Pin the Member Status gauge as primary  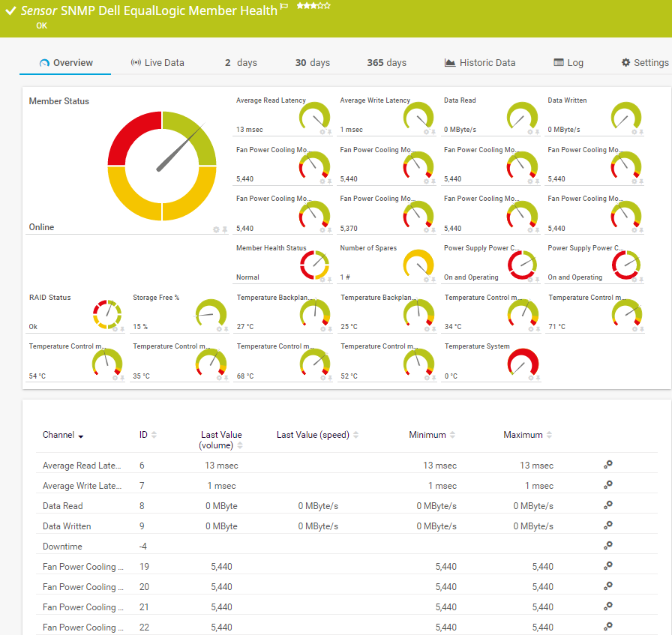coord(225,229)
